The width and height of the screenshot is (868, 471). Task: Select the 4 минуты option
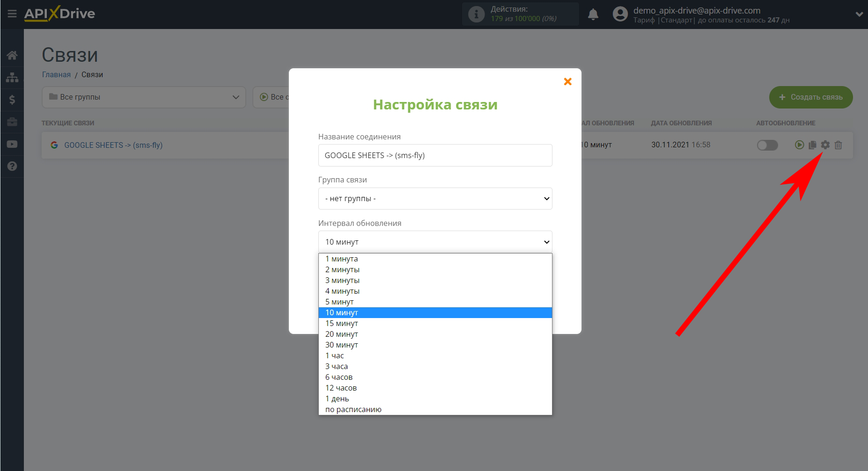[435, 291]
